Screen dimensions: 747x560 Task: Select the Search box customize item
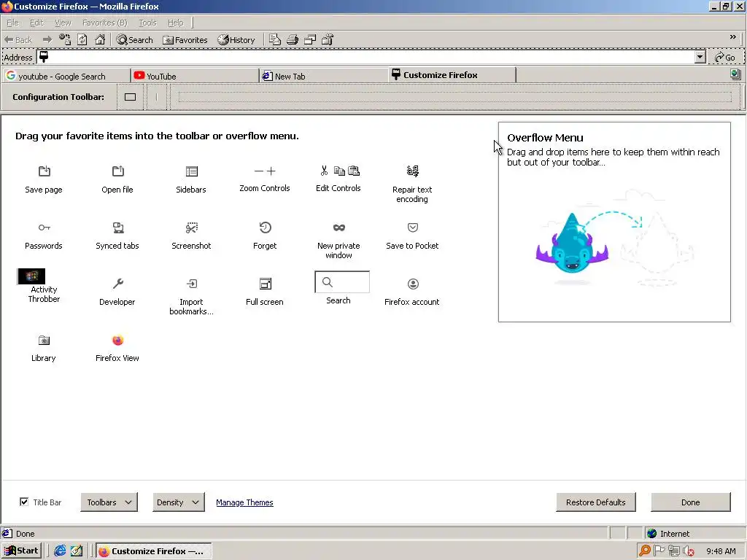341,287
